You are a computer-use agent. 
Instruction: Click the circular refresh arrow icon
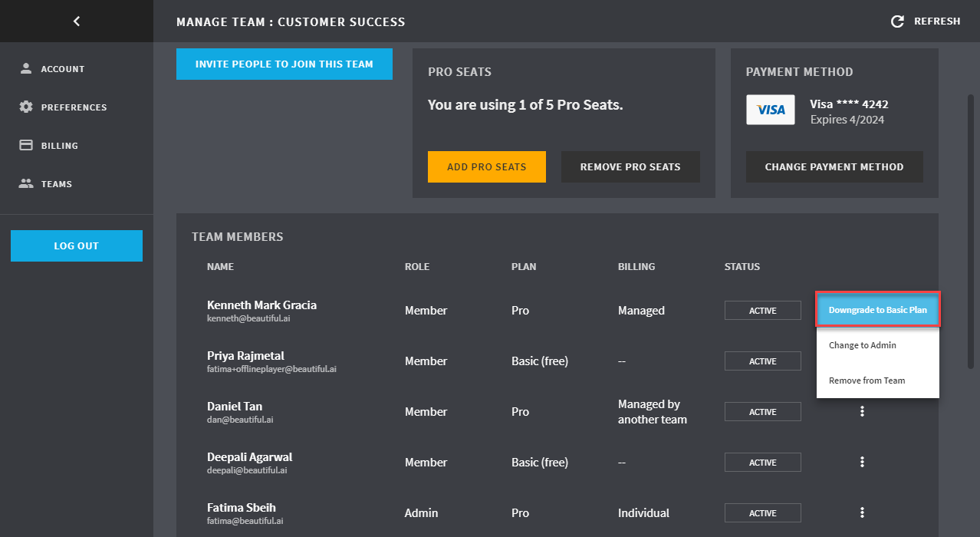pos(897,21)
